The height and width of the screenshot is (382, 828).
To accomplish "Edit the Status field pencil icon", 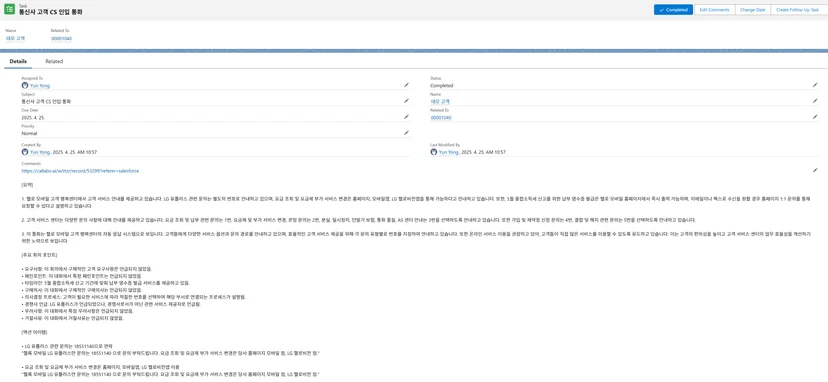I will point(815,85).
